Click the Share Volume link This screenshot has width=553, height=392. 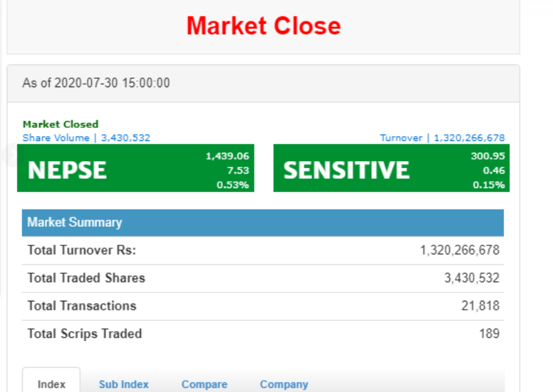coord(86,138)
